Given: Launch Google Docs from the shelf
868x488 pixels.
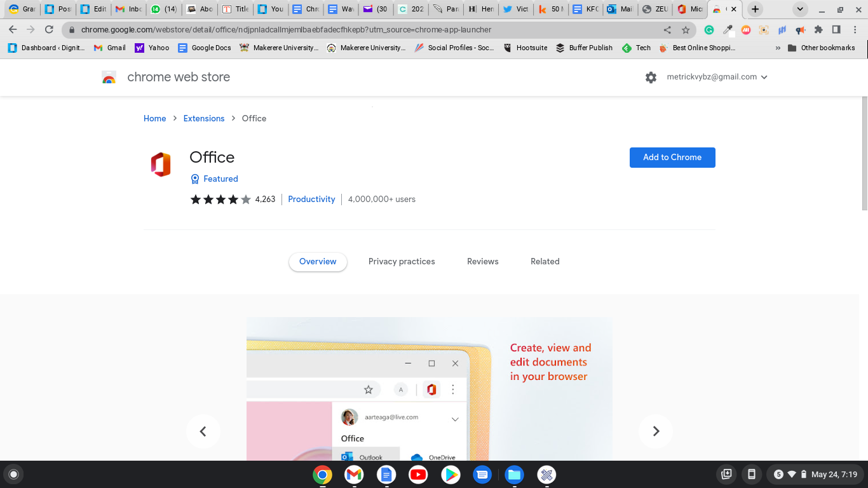Looking at the screenshot, I should [x=386, y=475].
